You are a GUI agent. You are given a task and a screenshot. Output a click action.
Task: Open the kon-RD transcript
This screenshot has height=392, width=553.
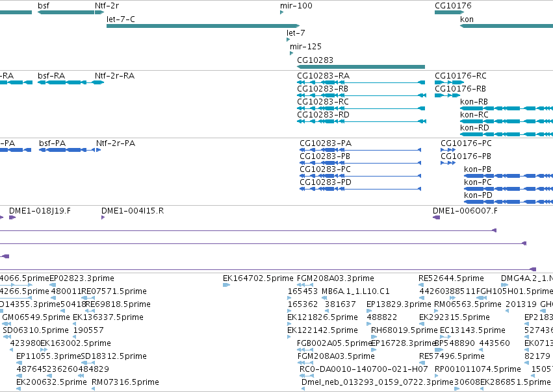pyautogui.click(x=475, y=128)
